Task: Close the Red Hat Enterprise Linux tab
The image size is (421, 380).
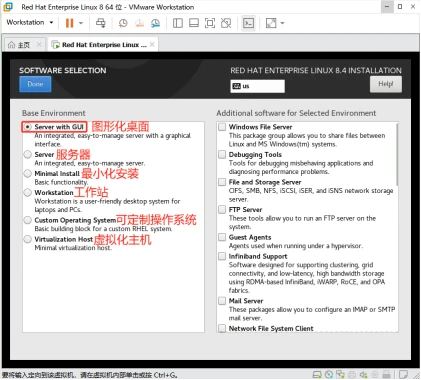Action: tap(152, 44)
